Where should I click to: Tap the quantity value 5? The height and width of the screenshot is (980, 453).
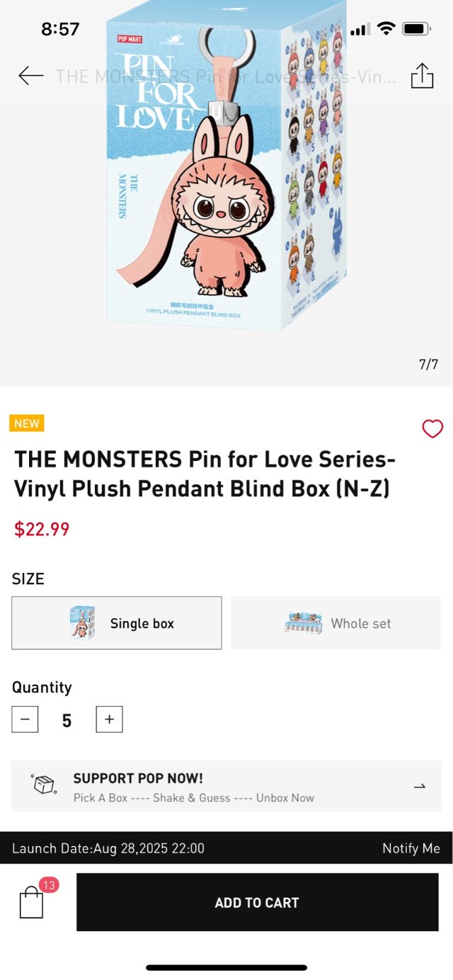pos(67,720)
